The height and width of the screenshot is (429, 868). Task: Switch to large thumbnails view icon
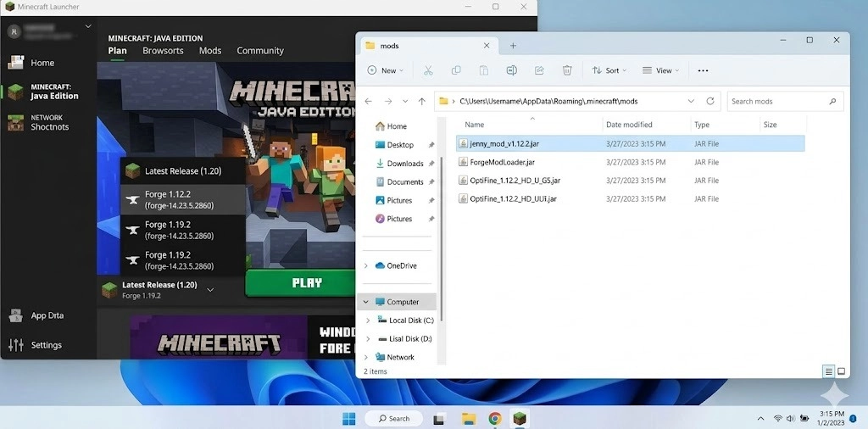(x=842, y=371)
